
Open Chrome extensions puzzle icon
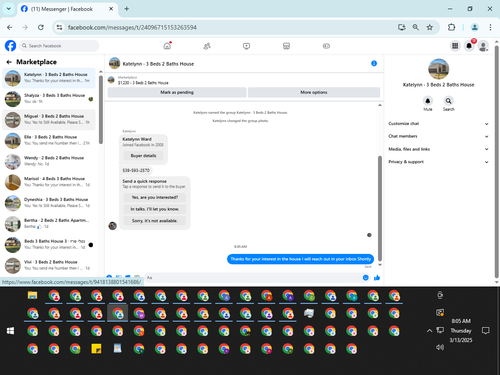click(451, 27)
